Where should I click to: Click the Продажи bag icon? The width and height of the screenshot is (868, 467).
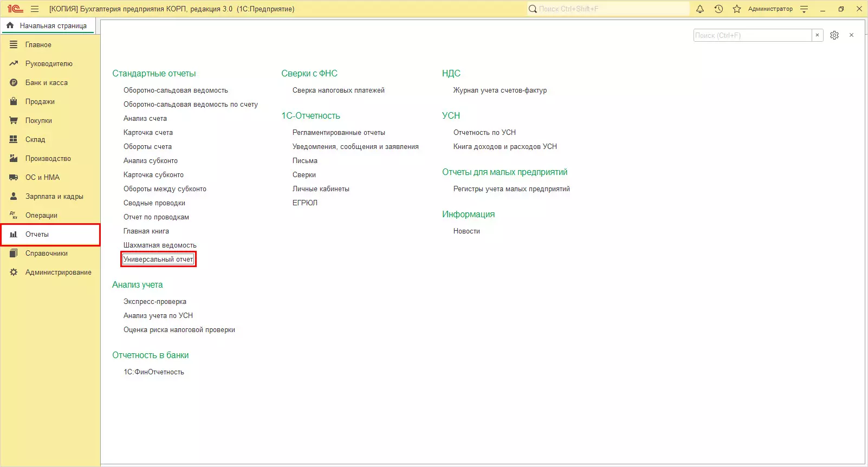[14, 101]
